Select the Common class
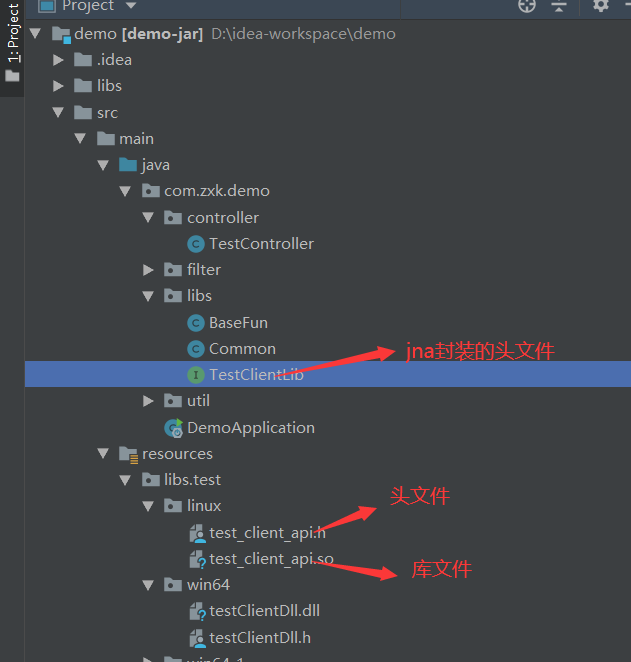 tap(242, 350)
